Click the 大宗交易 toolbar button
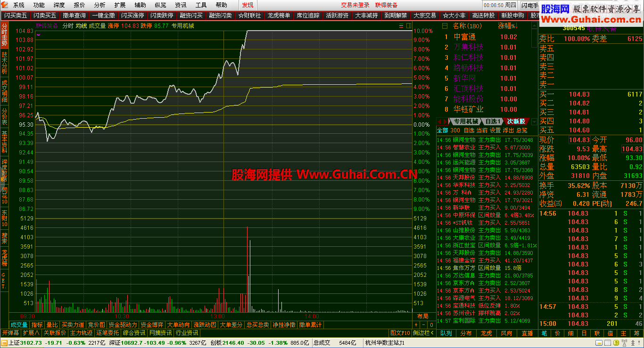Screen dimensions: 644x348 (425, 16)
